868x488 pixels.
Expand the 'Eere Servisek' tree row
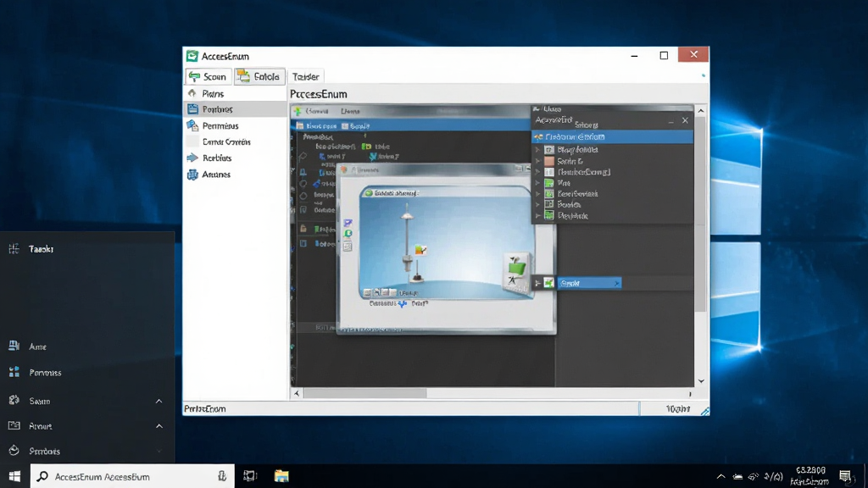pyautogui.click(x=537, y=194)
